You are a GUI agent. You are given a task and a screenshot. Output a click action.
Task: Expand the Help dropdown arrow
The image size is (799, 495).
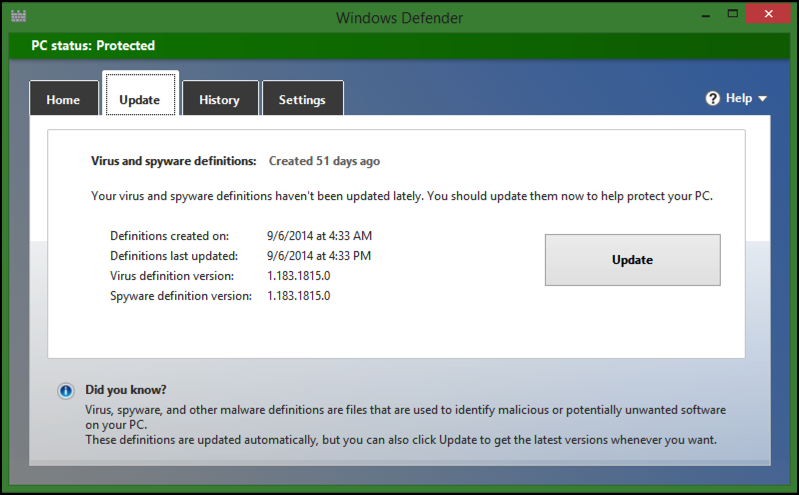click(762, 98)
